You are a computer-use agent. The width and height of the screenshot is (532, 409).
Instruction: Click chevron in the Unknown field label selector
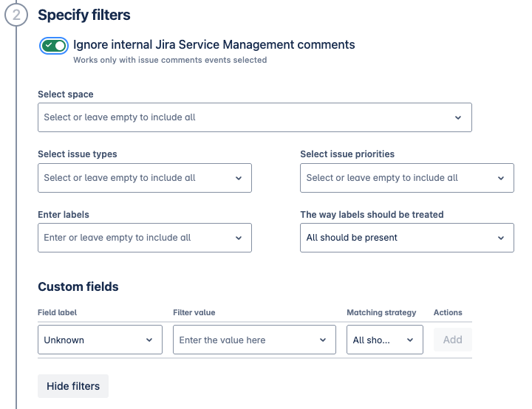(x=149, y=340)
